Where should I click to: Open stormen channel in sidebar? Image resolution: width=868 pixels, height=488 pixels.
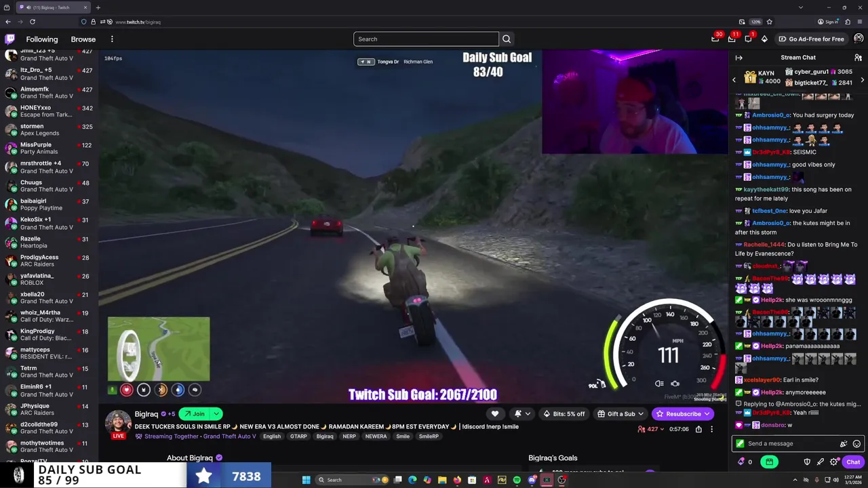(49, 129)
